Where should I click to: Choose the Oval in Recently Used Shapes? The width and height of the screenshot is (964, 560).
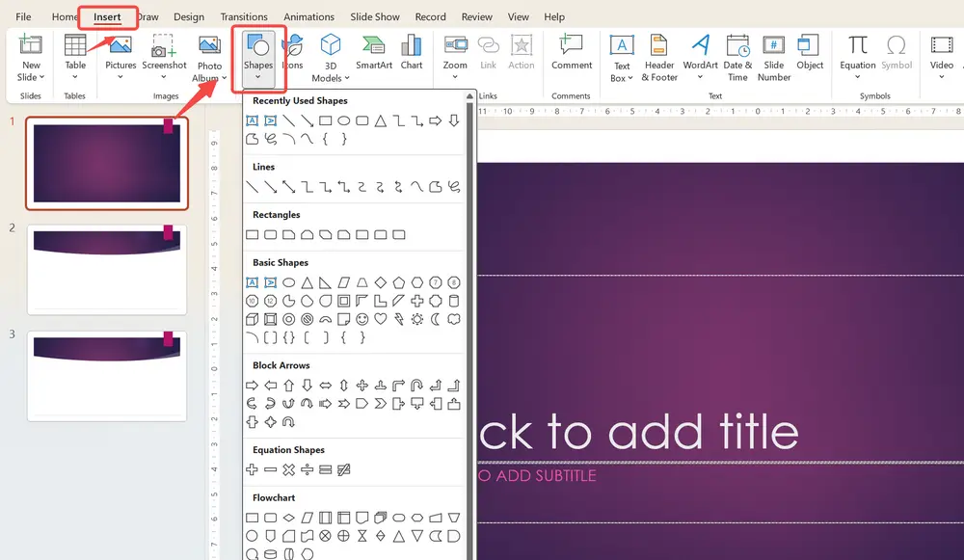(344, 121)
